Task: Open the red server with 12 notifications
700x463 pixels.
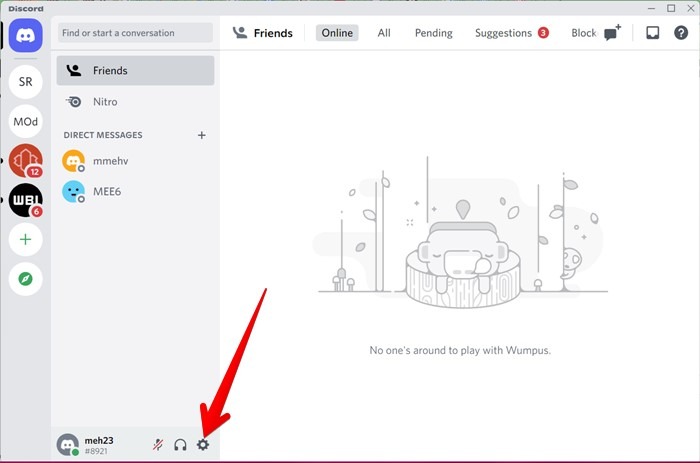Action: click(25, 161)
